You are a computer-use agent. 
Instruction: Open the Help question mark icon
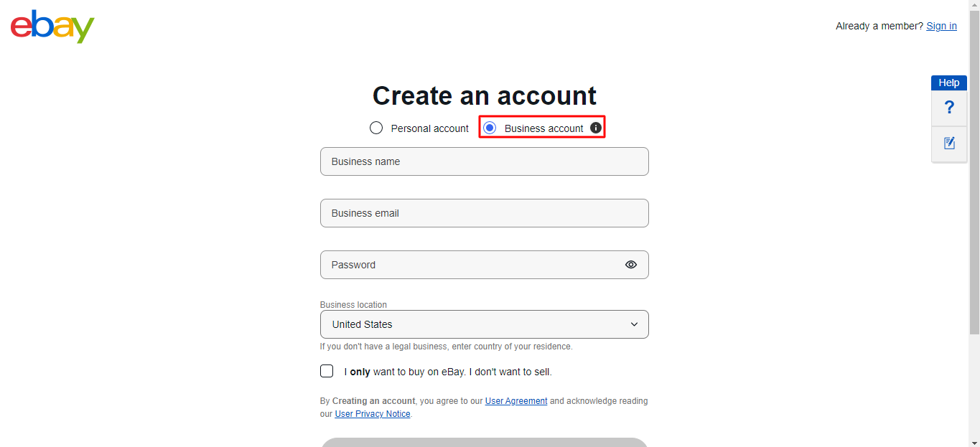coord(948,107)
